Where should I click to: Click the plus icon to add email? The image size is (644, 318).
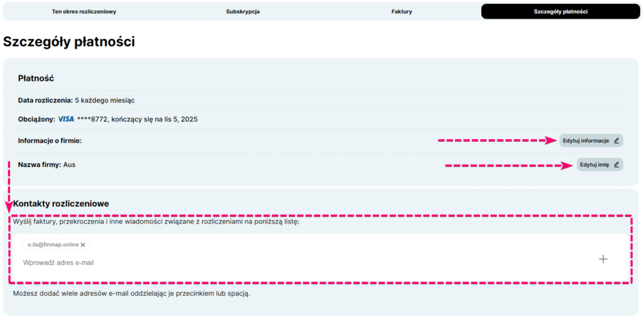pyautogui.click(x=602, y=259)
